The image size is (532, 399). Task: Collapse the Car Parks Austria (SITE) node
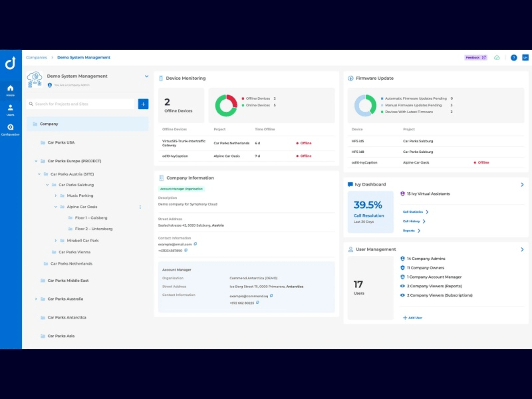pyautogui.click(x=39, y=174)
